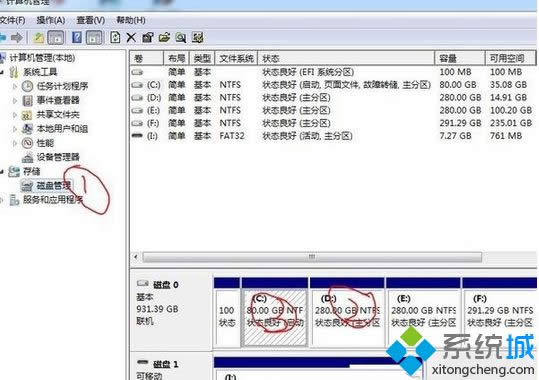Toggle the show/hide action pane icon
539x380 pixels.
pos(94,37)
